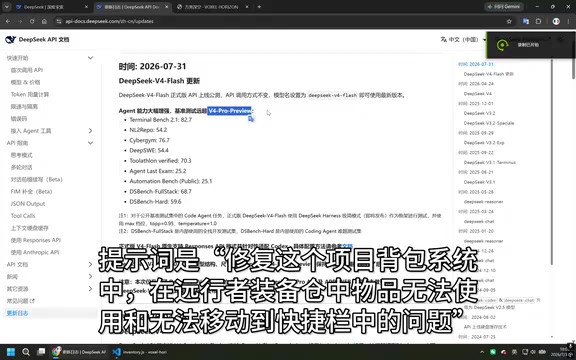
Task: Open site information icon in address bar
Action: click(59, 21)
